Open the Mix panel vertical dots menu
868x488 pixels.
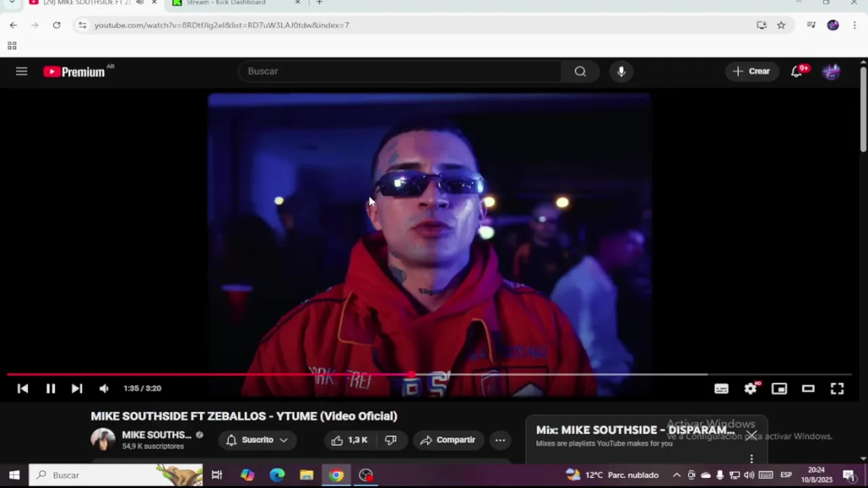point(751,459)
